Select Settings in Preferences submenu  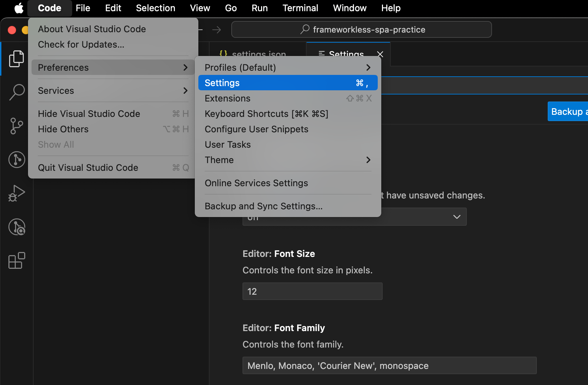[288, 83]
